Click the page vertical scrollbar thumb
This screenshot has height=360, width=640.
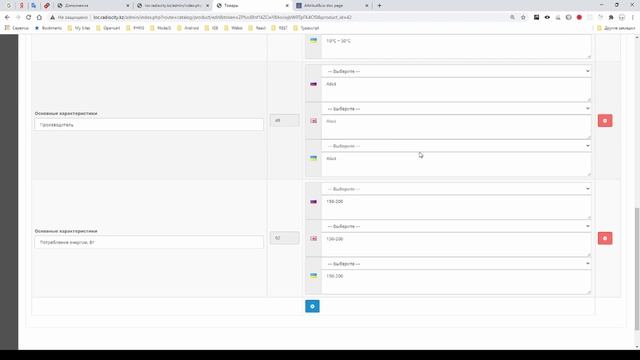point(637,269)
